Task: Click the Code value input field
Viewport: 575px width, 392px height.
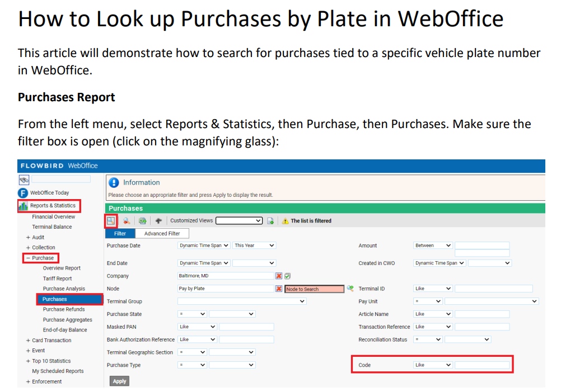Action: click(482, 365)
